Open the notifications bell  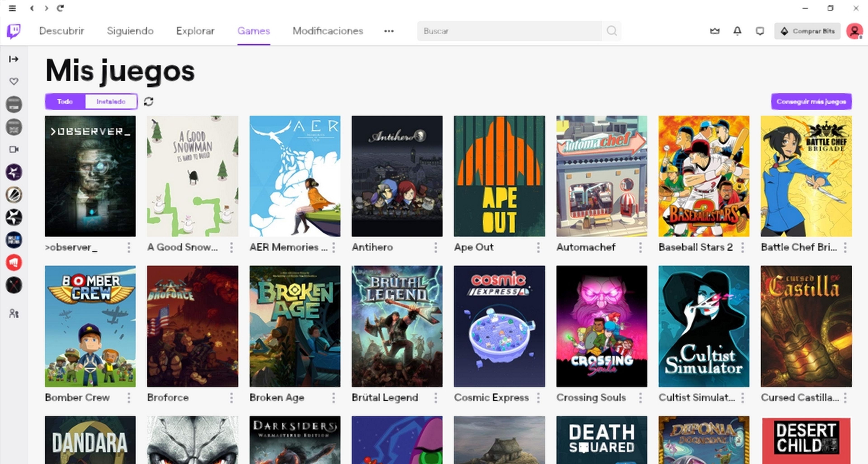click(737, 31)
